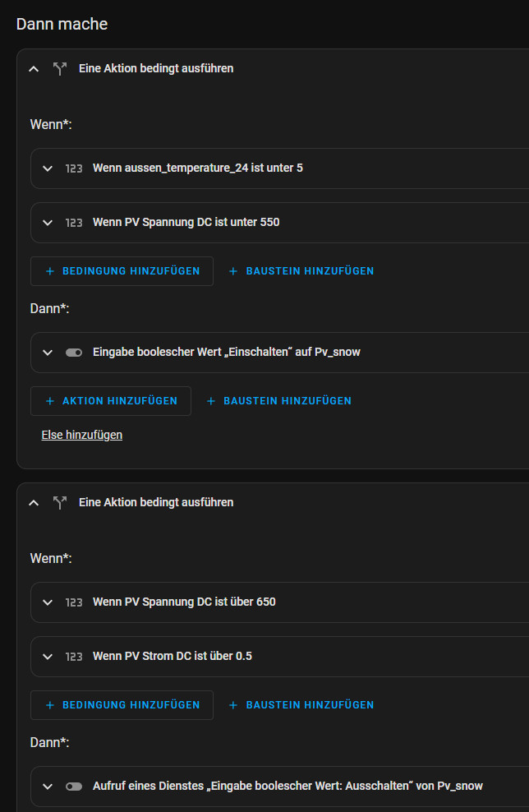Viewport: 529px width, 812px height.
Task: Click numeric icon beside aussen_temperature_24 condition
Action: (x=74, y=168)
